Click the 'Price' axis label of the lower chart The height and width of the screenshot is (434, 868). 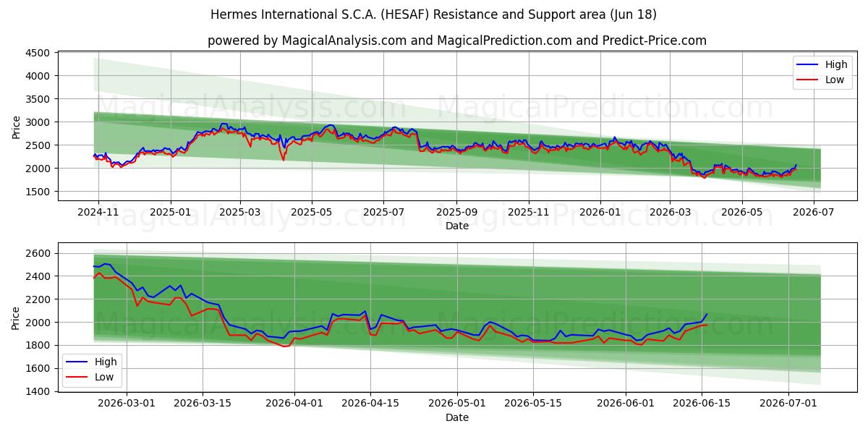16,318
